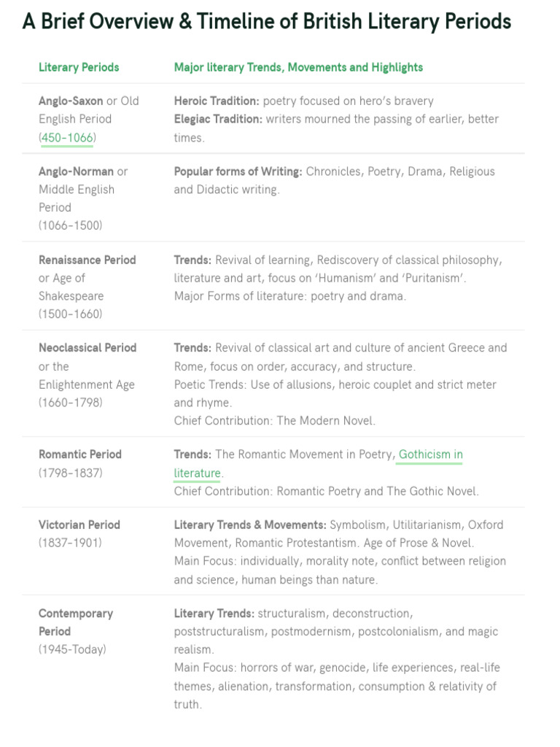Click the Literary Trends & Movements label
Image resolution: width=560 pixels, height=747 pixels.
250,525
